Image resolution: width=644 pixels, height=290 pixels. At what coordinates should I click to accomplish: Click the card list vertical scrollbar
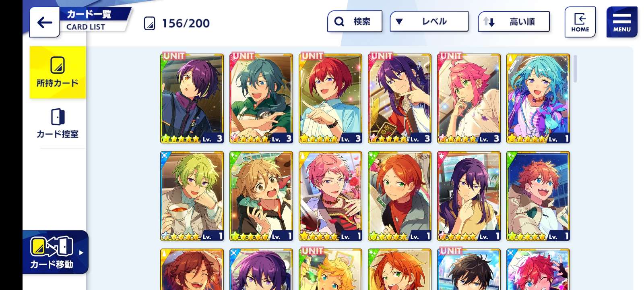click(x=575, y=69)
